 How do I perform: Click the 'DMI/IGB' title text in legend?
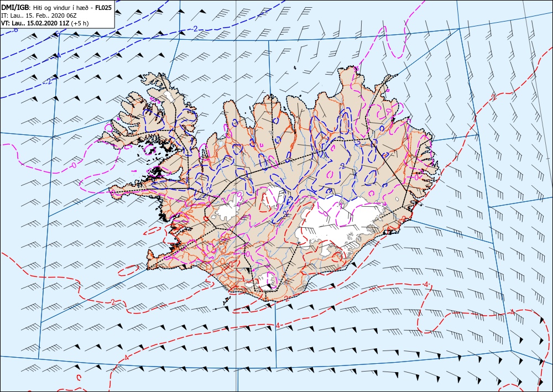16,7
